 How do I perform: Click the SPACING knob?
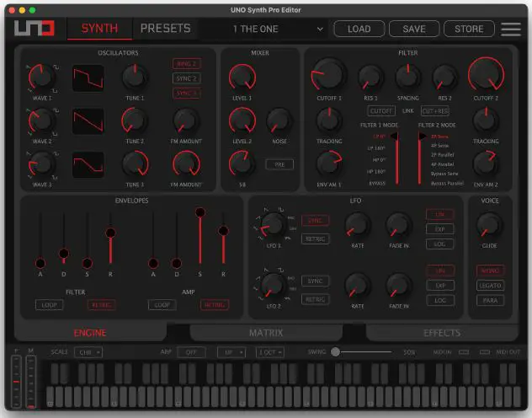point(407,77)
